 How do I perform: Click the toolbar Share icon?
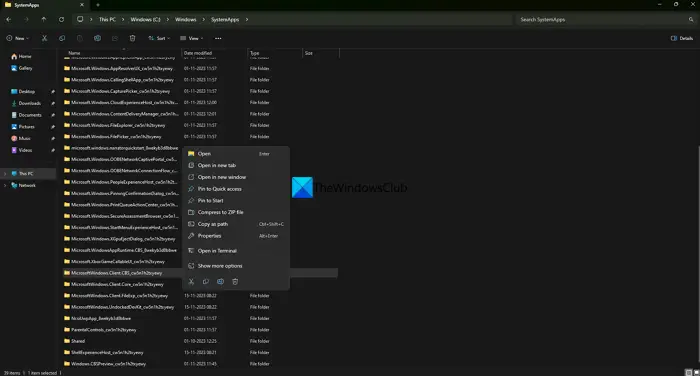point(115,38)
